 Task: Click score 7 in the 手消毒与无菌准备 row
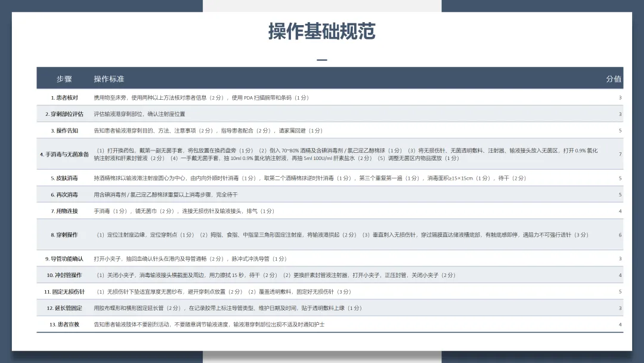(x=620, y=155)
